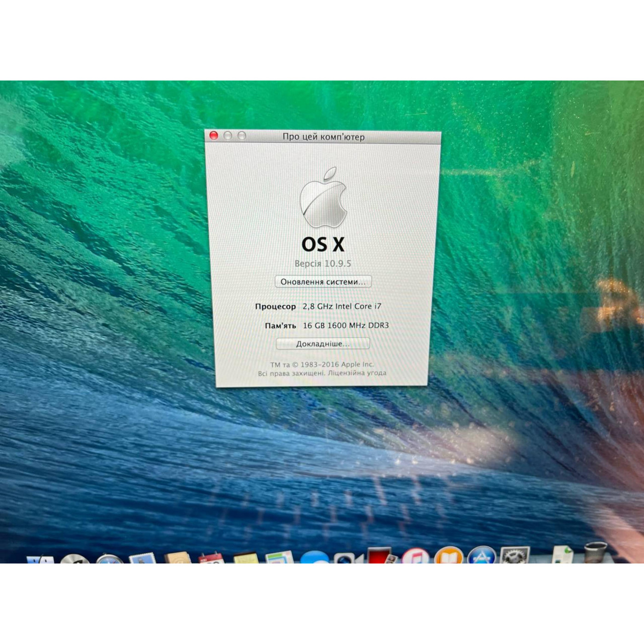
Task: Open Messages from the Dock
Action: [x=315, y=557]
